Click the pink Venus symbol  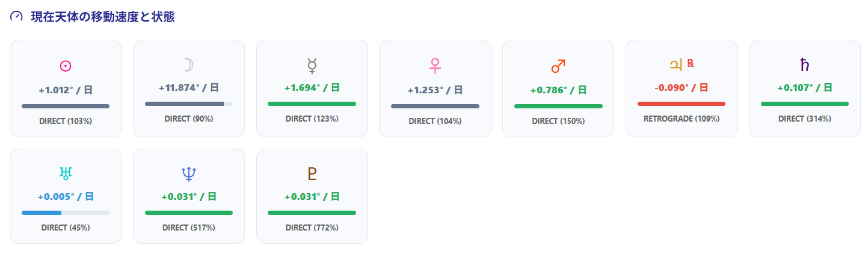point(435,65)
